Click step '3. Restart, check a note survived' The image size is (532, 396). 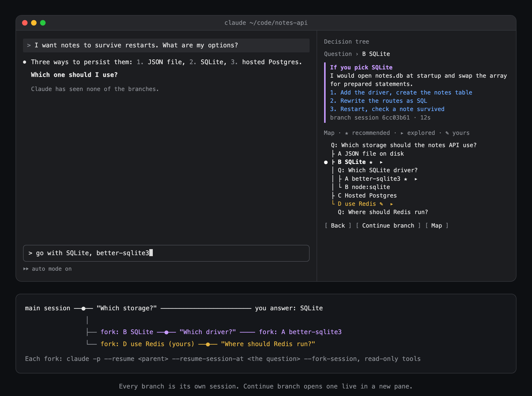point(387,109)
